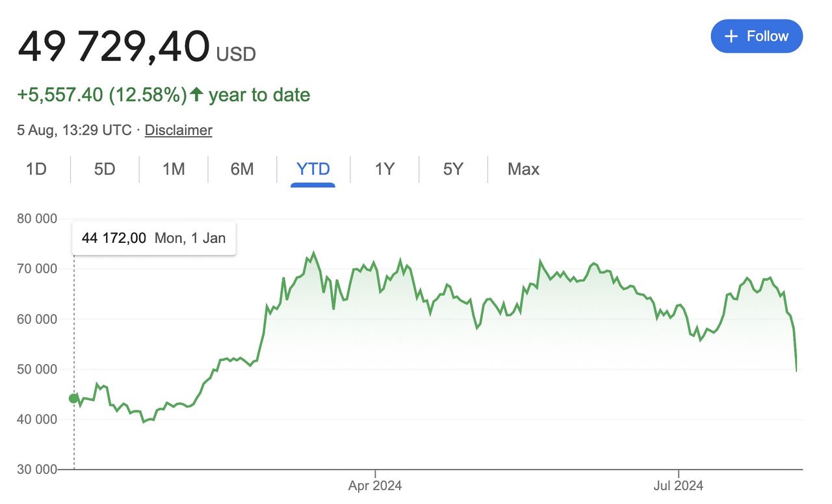Open the Disclaimer link
832x504 pixels.
(178, 130)
